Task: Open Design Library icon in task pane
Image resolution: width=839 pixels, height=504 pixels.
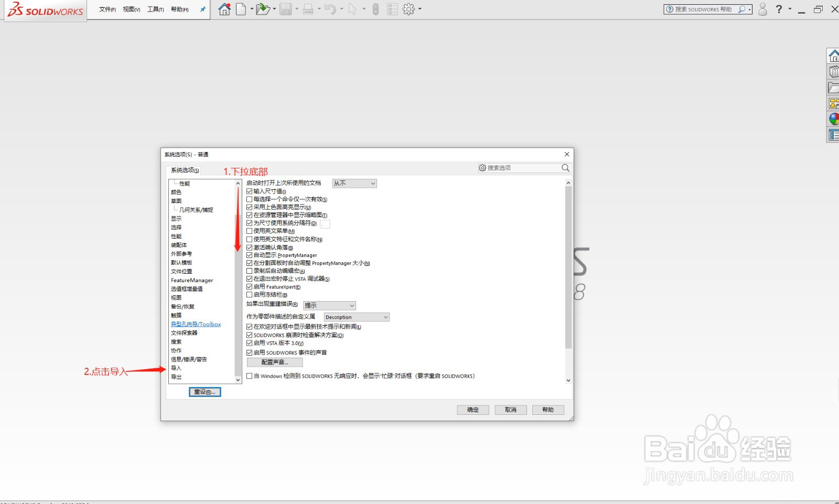Action: [x=833, y=71]
